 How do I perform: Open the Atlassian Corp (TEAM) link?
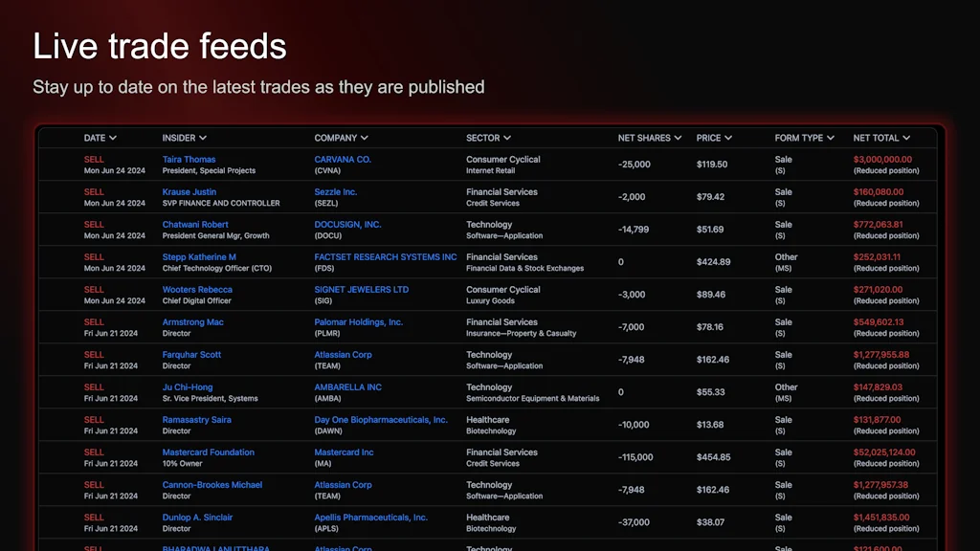(x=345, y=354)
